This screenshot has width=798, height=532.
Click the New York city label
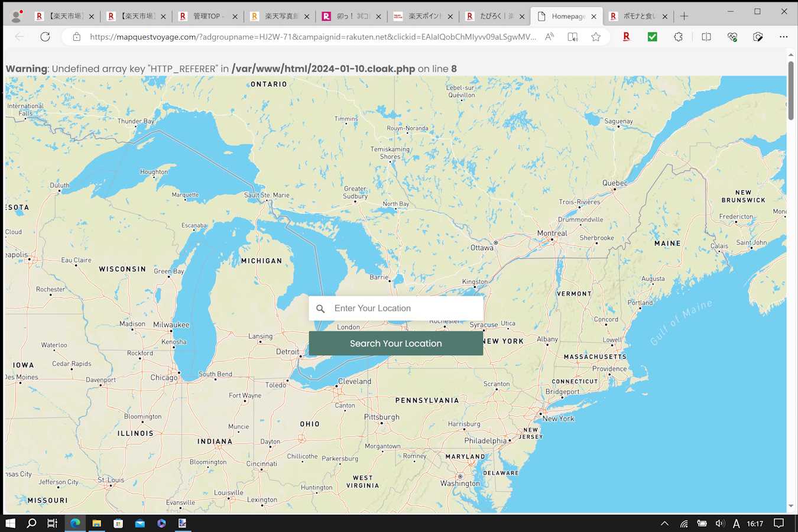[559, 419]
